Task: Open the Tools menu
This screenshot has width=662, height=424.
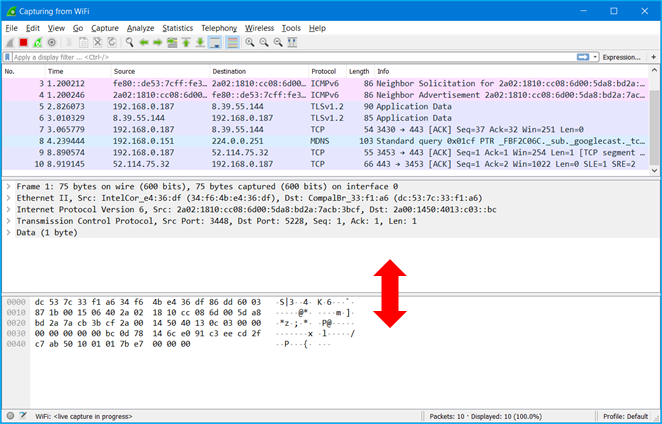Action: point(291,28)
